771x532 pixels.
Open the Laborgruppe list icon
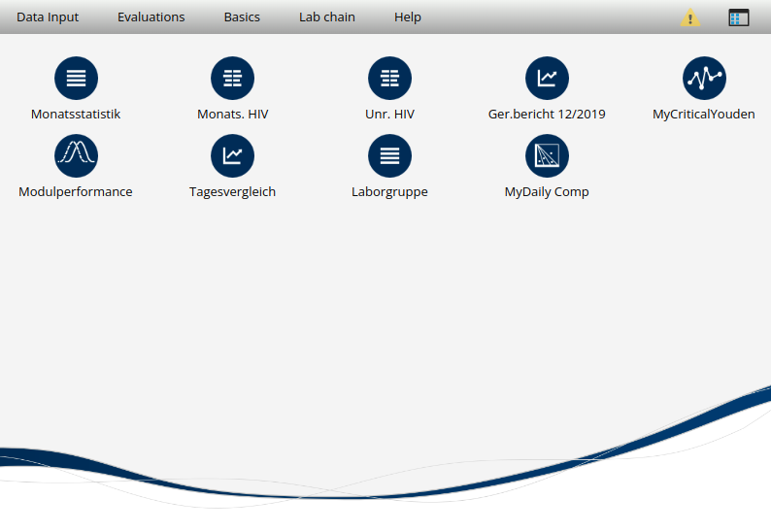390,156
